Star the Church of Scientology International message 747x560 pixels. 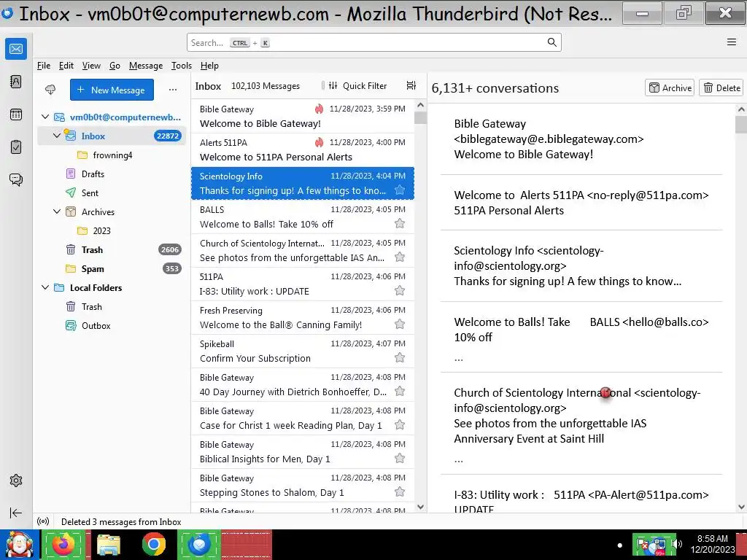tap(400, 257)
